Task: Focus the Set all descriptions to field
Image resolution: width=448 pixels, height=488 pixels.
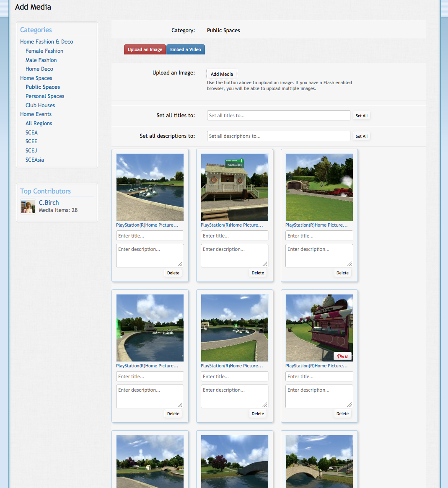Action: pyautogui.click(x=279, y=136)
